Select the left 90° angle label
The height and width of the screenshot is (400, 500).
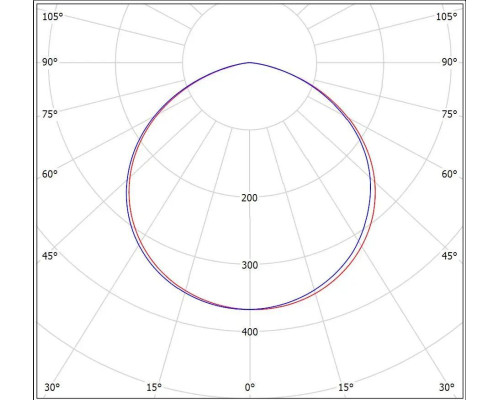coord(50,62)
